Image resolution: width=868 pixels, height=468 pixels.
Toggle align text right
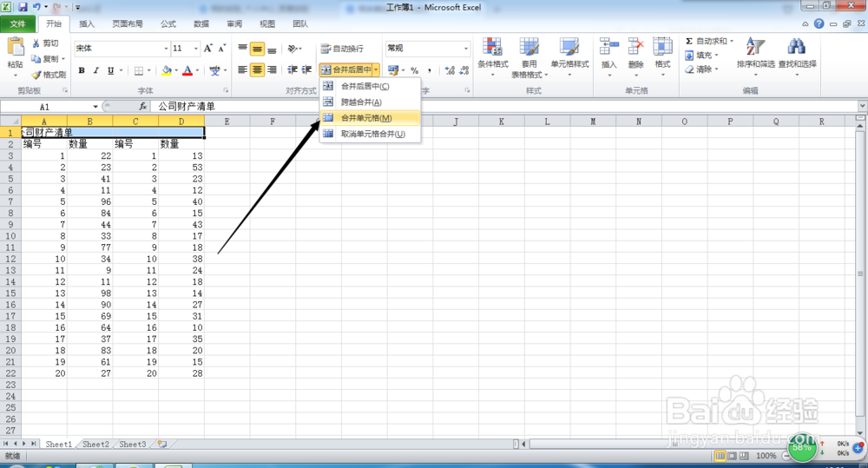(272, 69)
